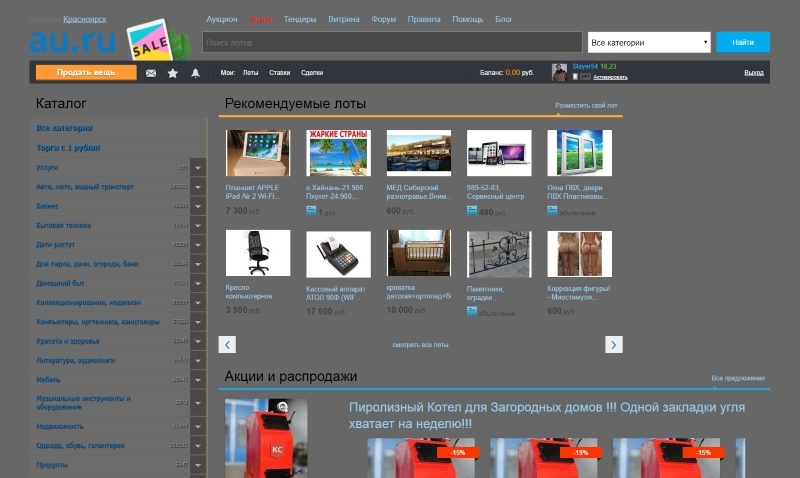Open the large red boiler promo image
The width and height of the screenshot is (800, 478).
266,438
